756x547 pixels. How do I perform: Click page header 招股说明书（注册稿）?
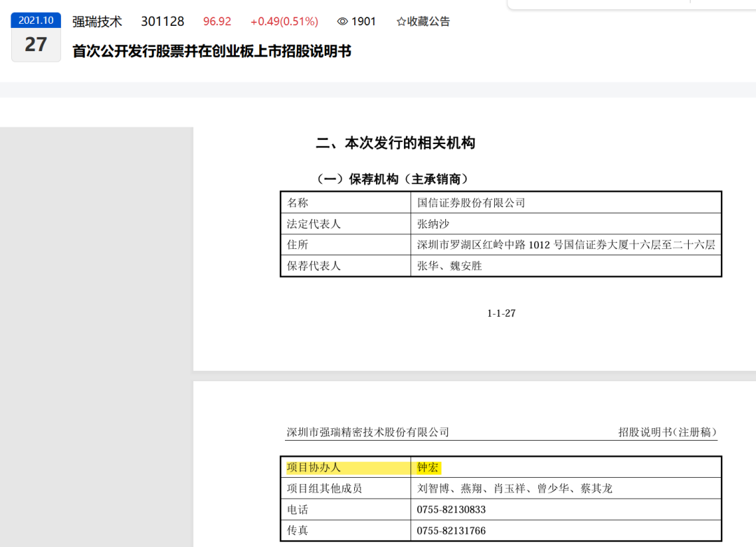[x=668, y=432]
